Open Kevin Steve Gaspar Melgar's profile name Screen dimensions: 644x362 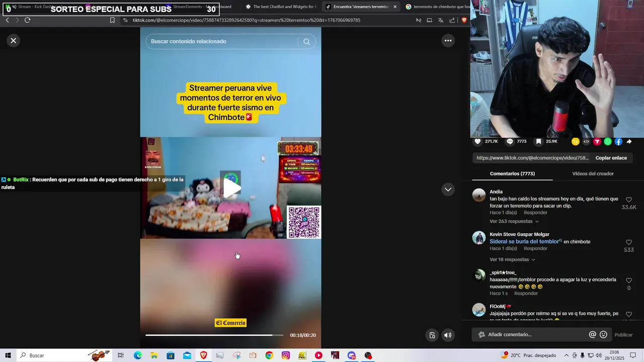519,234
